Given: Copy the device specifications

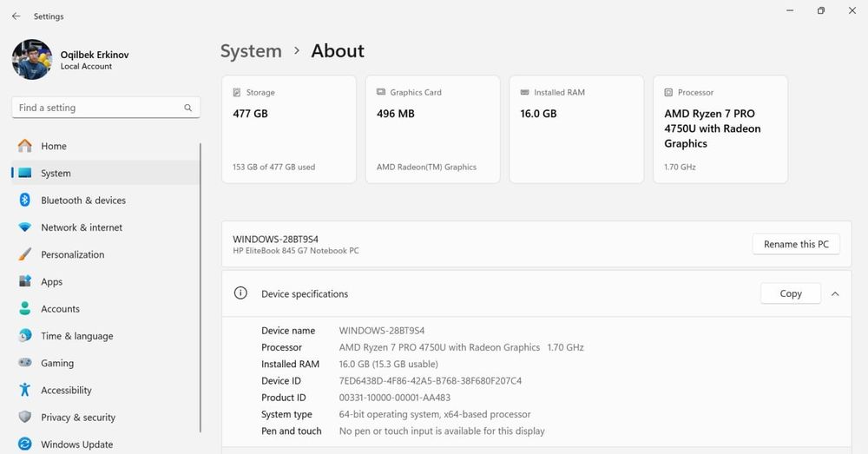Looking at the screenshot, I should tap(791, 293).
